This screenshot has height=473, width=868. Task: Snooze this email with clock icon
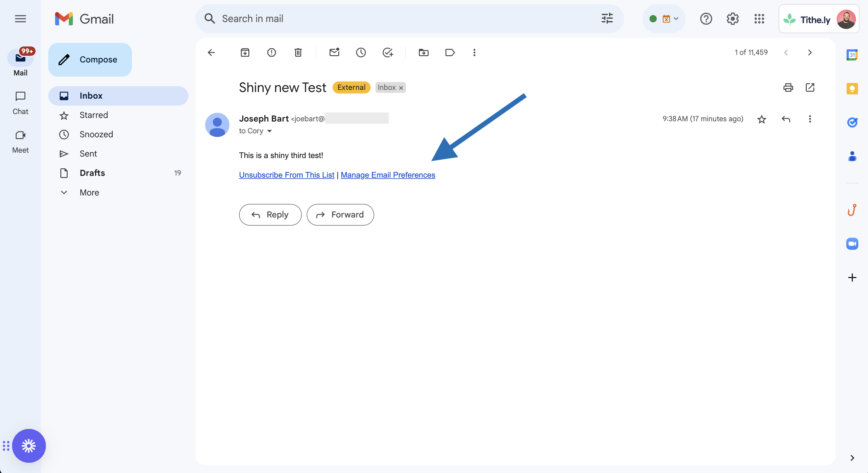(361, 52)
